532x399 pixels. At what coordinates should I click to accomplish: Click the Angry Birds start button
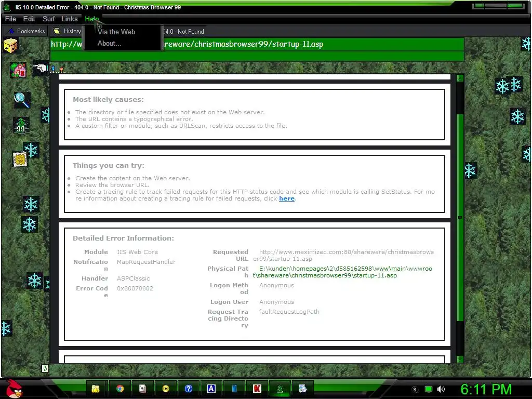point(14,389)
